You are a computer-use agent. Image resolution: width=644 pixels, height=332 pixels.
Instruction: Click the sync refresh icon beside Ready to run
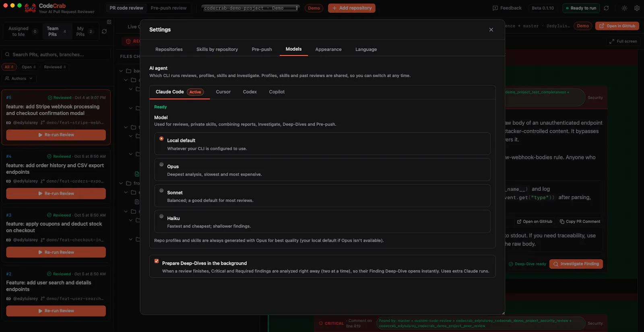[x=606, y=8]
